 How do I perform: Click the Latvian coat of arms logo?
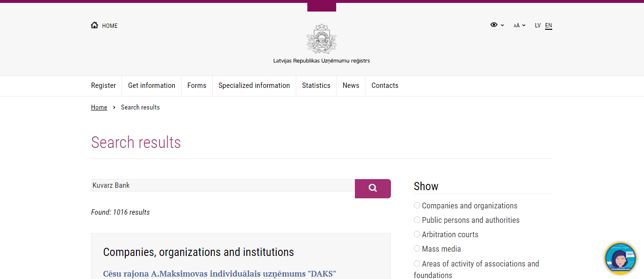tap(321, 39)
